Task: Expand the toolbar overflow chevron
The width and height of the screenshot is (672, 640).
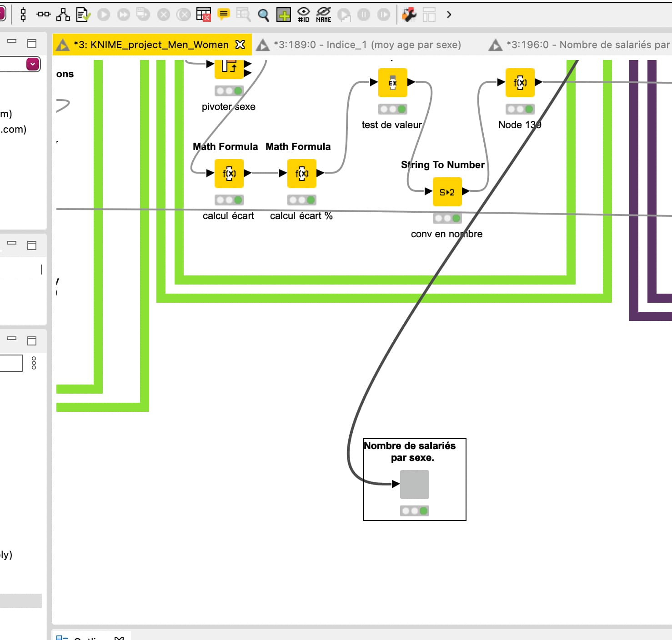Action: tap(449, 15)
